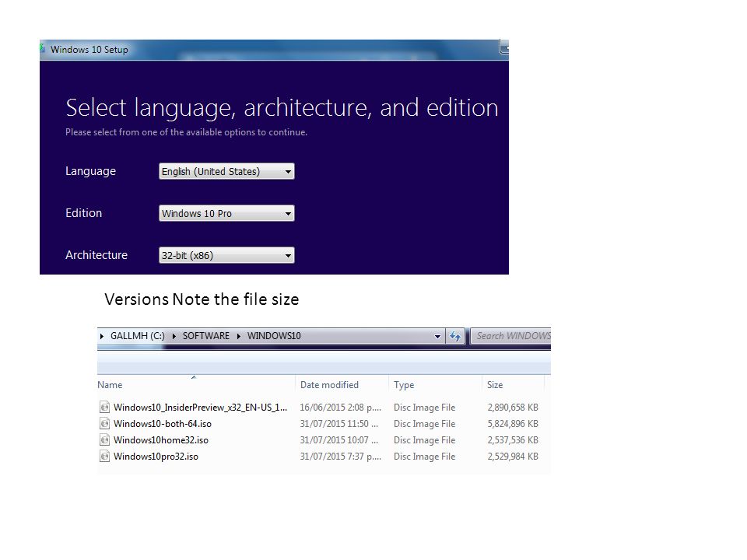Click GALLMH (C:) in the address bar

point(137,336)
